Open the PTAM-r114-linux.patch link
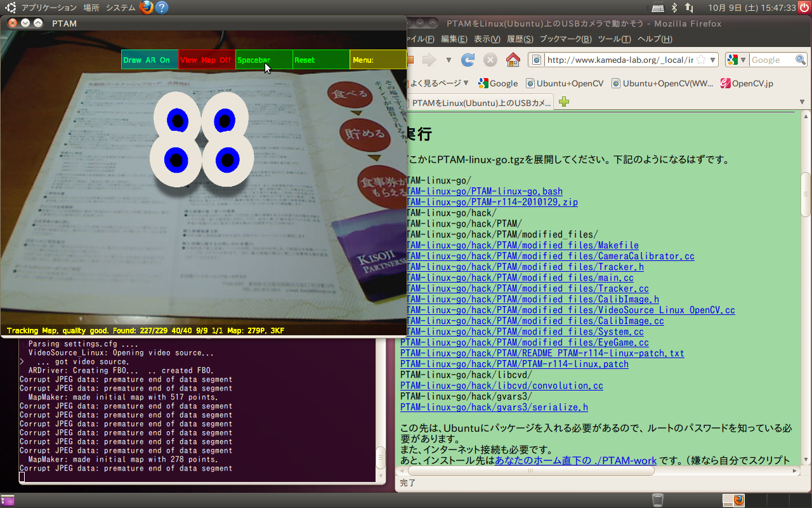 pos(514,364)
